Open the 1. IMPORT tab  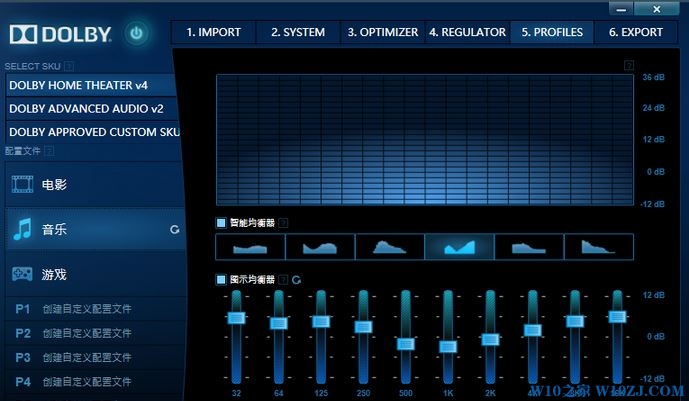(x=214, y=32)
